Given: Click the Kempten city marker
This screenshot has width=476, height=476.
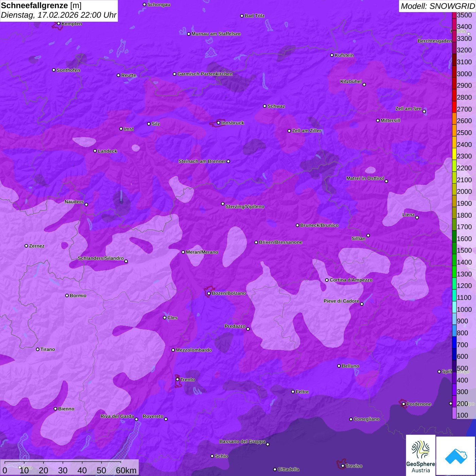Looking at the screenshot, I should coord(59,23).
